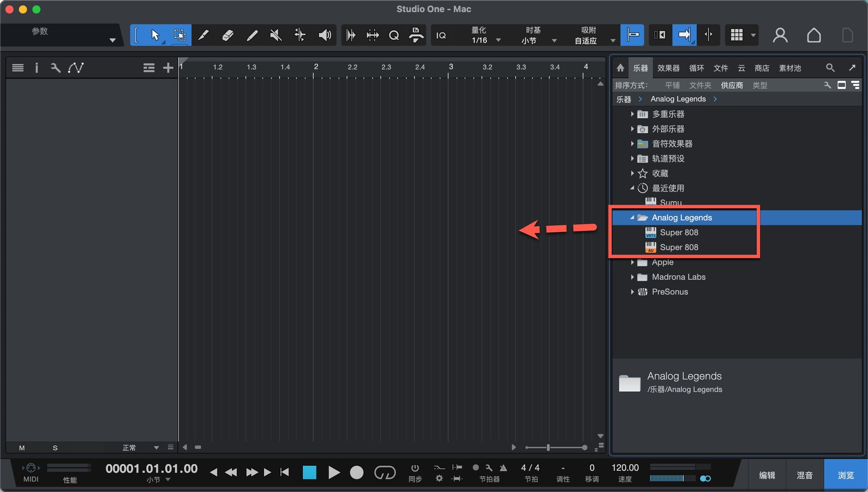This screenshot has width=868, height=492.
Task: Select the Mute tool icon
Action: pos(276,35)
